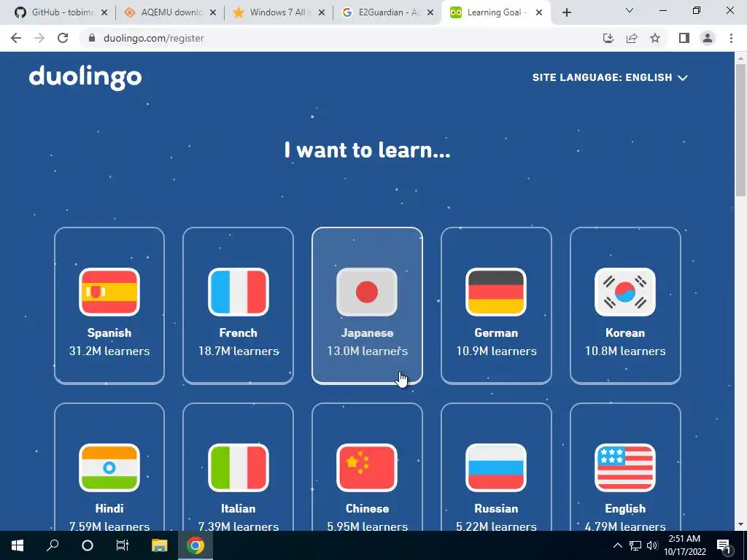The height and width of the screenshot is (560, 747).
Task: Click the duolingo logo
Action: pos(85,77)
